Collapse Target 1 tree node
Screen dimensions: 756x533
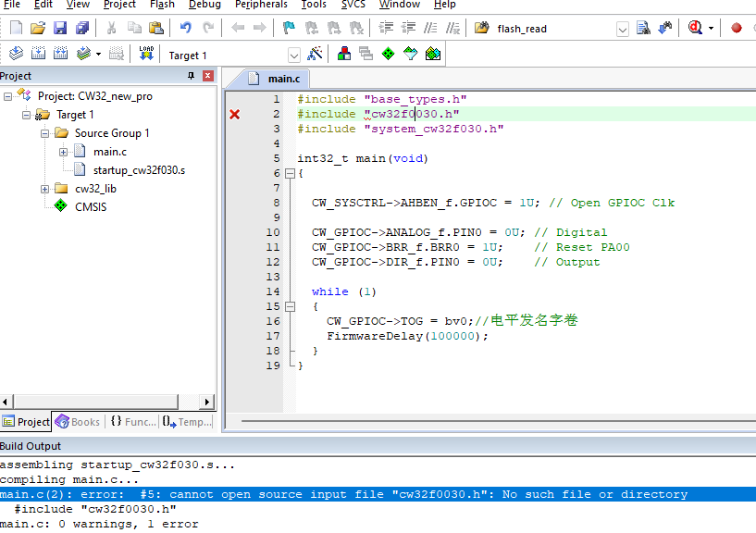pos(26,115)
